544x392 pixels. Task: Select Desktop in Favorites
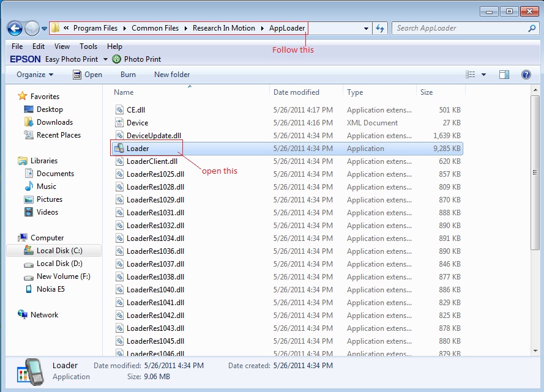click(x=50, y=109)
